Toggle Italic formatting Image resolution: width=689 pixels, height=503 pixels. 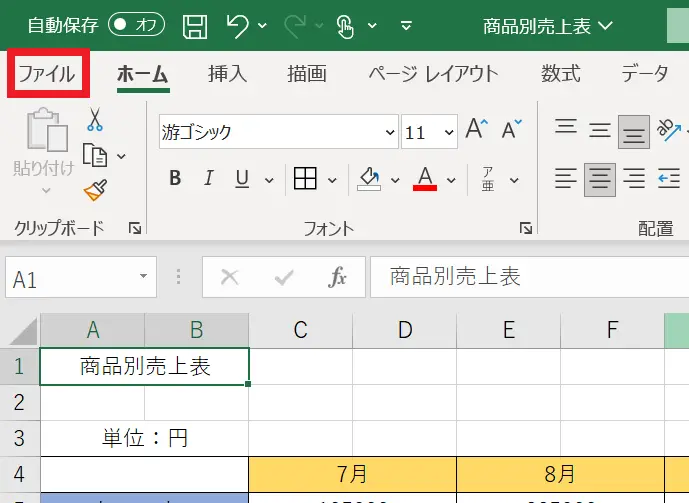pos(209,178)
